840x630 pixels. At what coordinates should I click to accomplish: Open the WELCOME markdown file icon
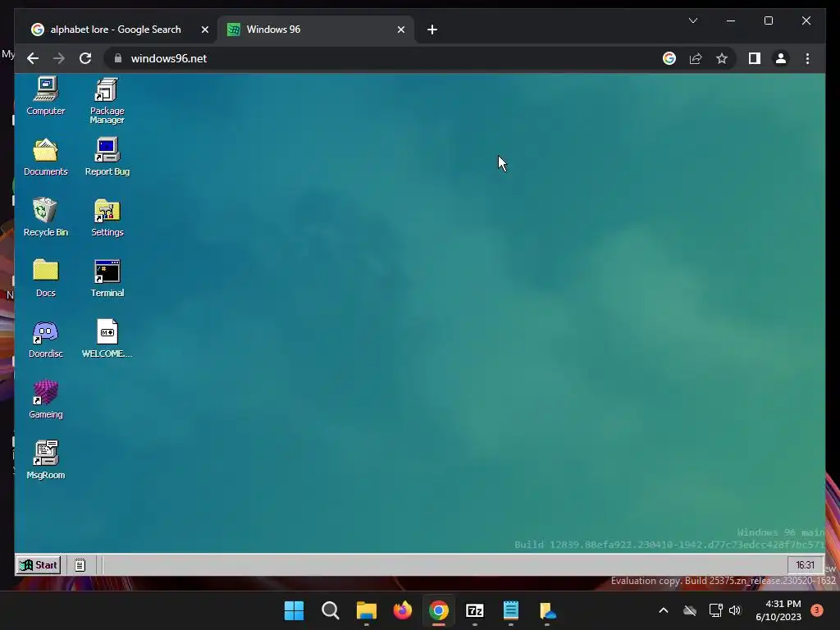pyautogui.click(x=107, y=339)
